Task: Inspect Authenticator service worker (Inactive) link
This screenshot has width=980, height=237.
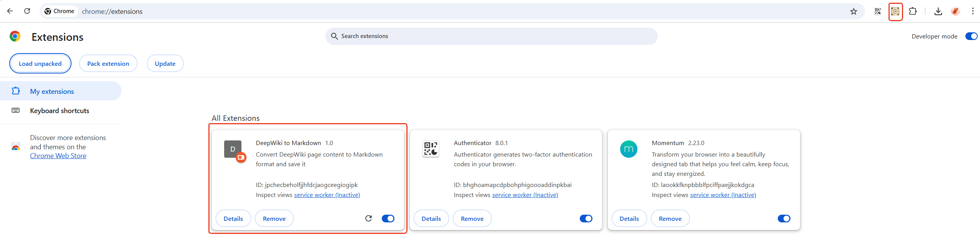Action: (x=525, y=195)
